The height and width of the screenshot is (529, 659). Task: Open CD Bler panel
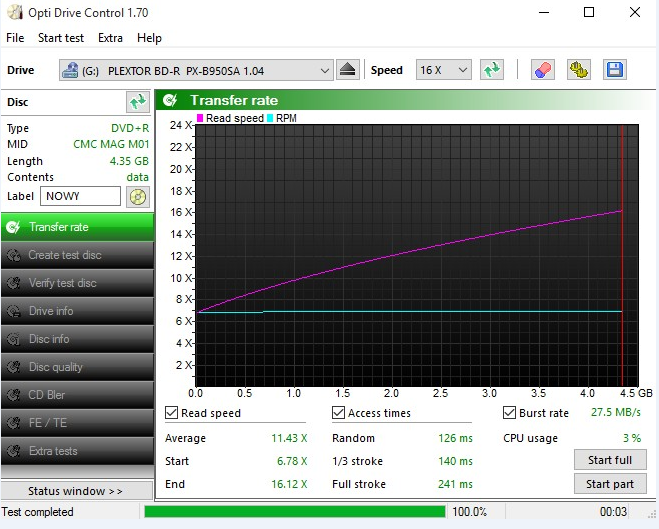point(77,395)
